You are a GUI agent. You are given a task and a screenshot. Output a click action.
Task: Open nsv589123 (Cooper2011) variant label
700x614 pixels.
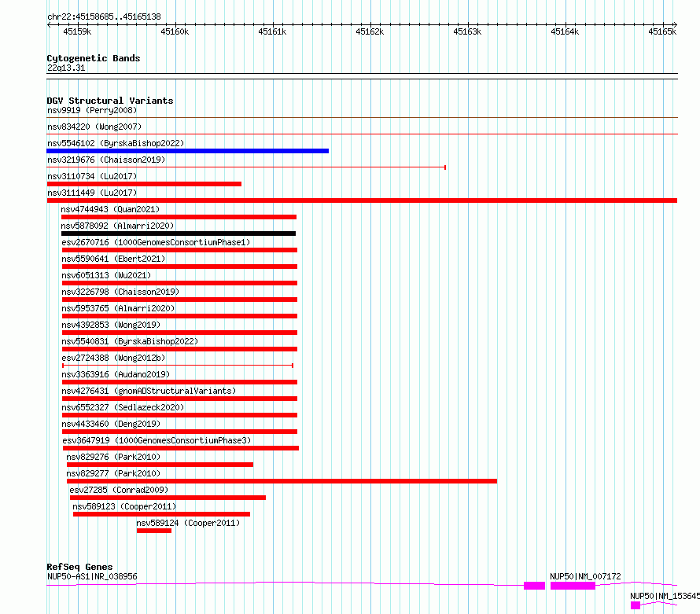tap(124, 506)
